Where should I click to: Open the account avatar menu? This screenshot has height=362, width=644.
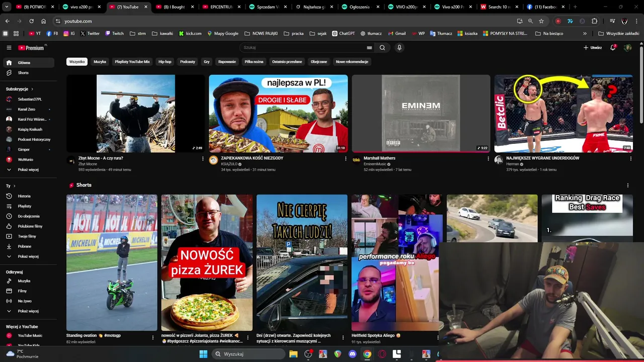coord(627,48)
